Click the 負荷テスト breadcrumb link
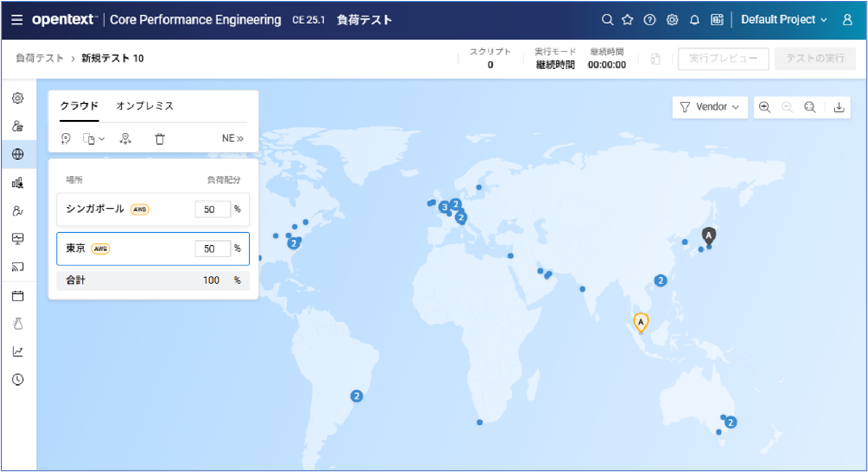The height and width of the screenshot is (472, 868). click(x=40, y=59)
